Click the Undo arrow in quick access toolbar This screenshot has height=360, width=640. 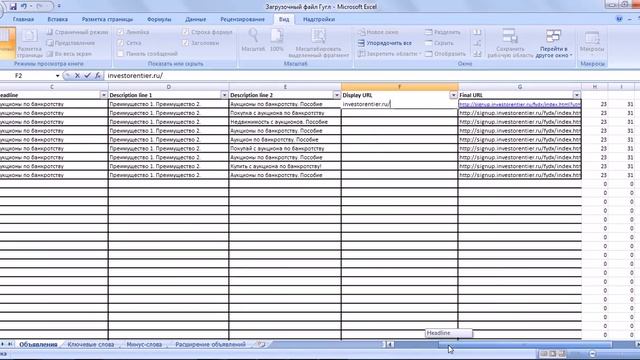coord(24,6)
